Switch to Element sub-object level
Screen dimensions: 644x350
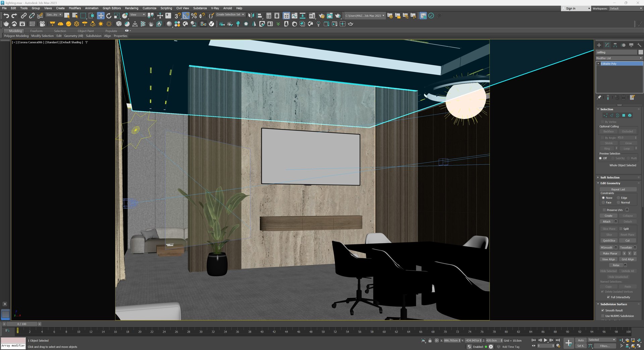click(x=630, y=115)
